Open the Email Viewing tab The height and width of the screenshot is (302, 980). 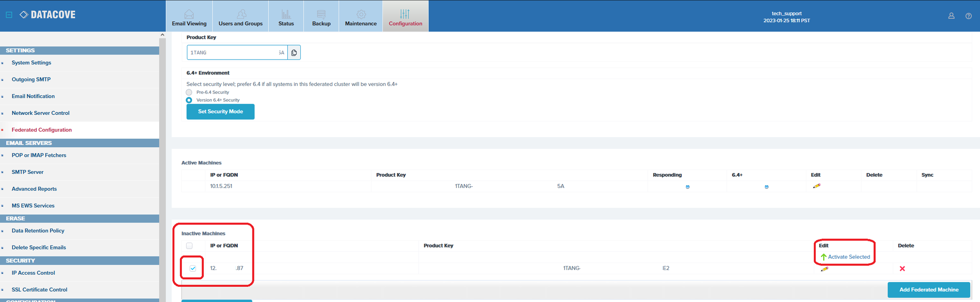(189, 16)
